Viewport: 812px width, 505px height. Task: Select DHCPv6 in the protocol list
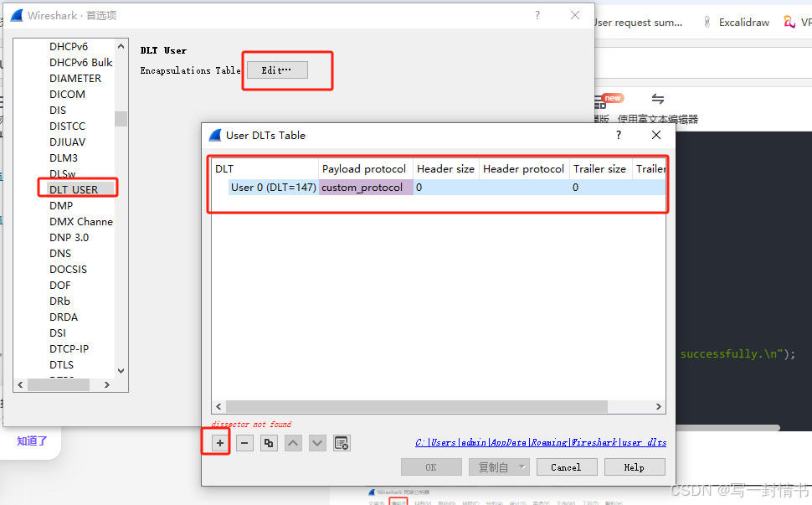(69, 47)
